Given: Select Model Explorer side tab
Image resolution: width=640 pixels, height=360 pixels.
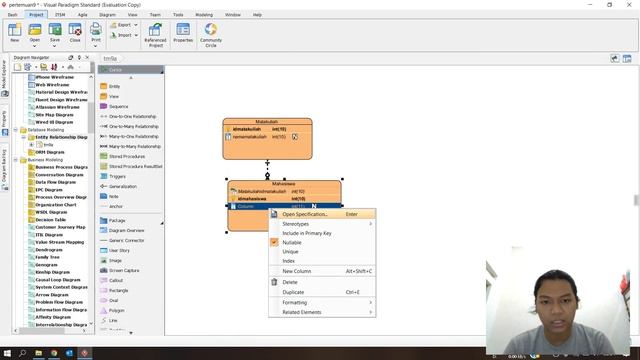Looking at the screenshot, I should [4, 78].
